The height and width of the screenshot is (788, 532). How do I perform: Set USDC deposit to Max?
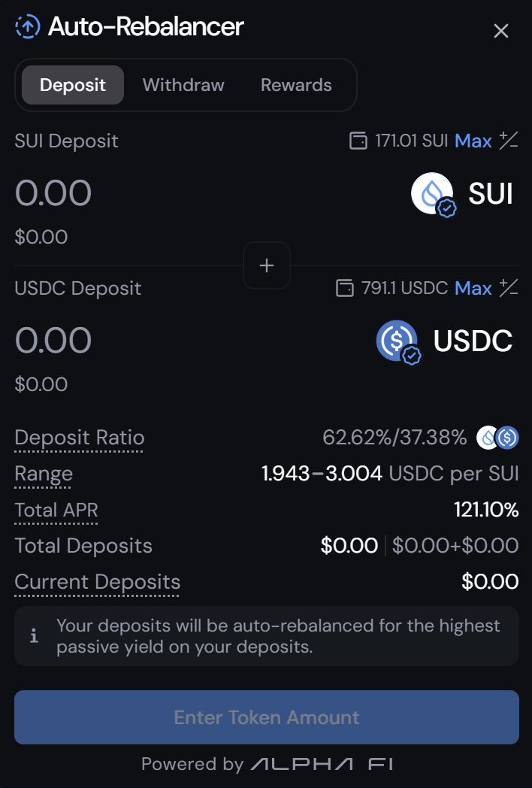(x=473, y=288)
